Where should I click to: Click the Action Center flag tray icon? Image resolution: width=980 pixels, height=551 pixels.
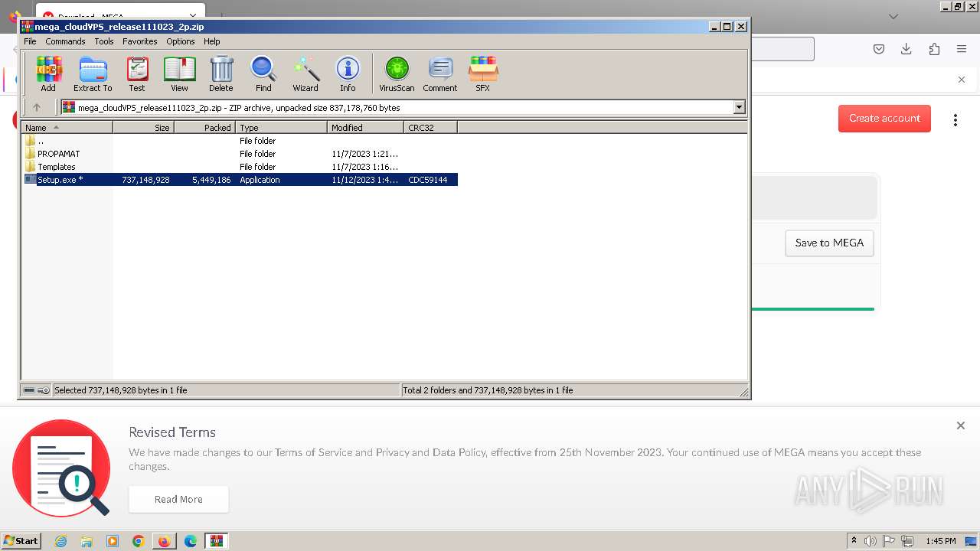tap(890, 541)
